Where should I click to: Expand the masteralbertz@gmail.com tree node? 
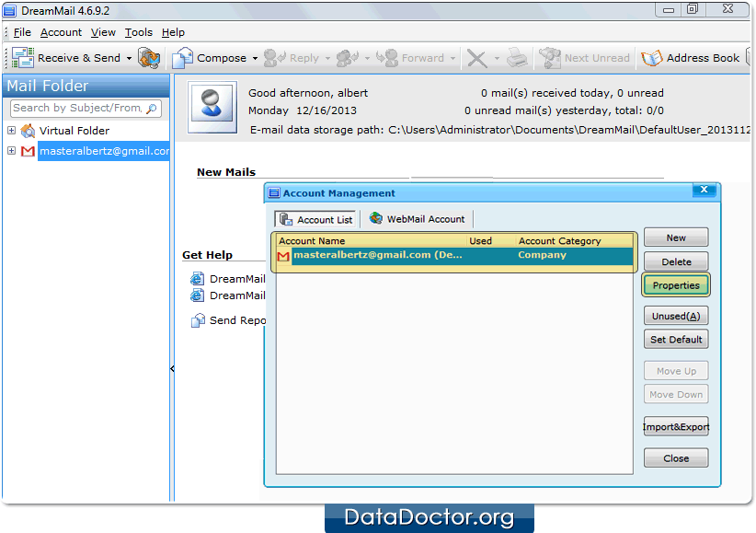(x=12, y=151)
